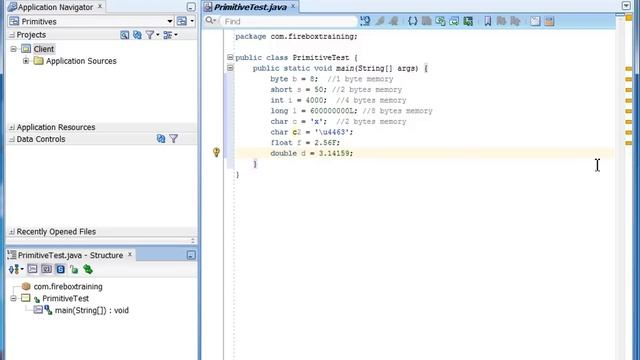Click the green refresh icon beside braces icon
This screenshot has width=640, height=360.
[440, 21]
